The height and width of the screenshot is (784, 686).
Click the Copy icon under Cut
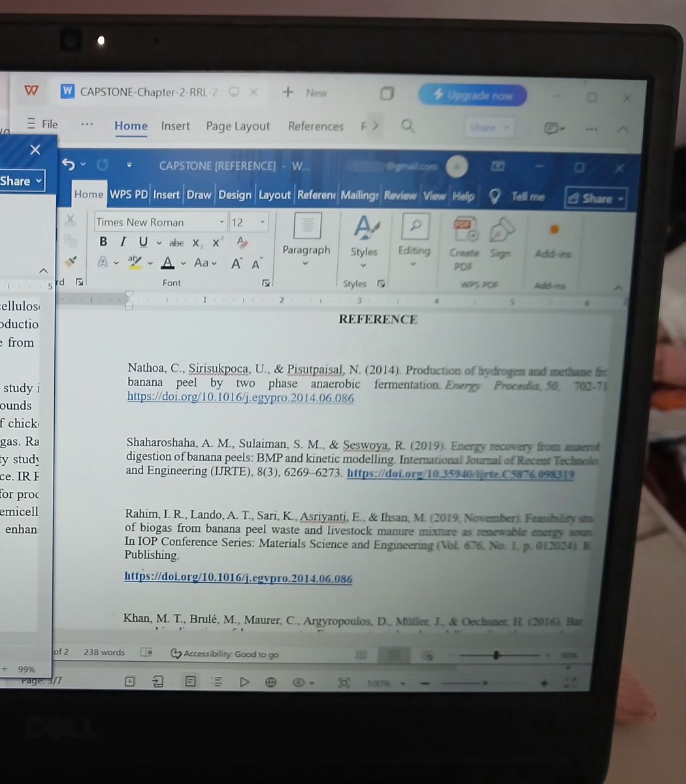(x=71, y=241)
